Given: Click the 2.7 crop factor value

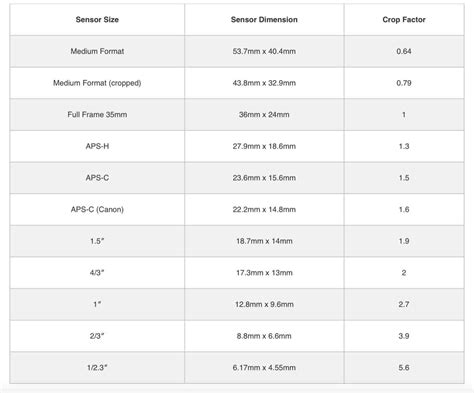Looking at the screenshot, I should tap(404, 304).
